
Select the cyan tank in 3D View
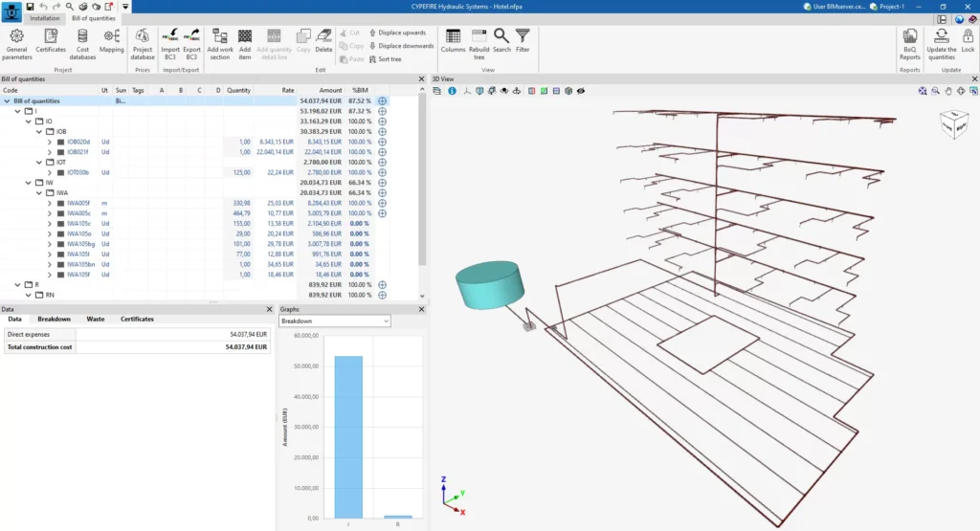click(x=490, y=285)
